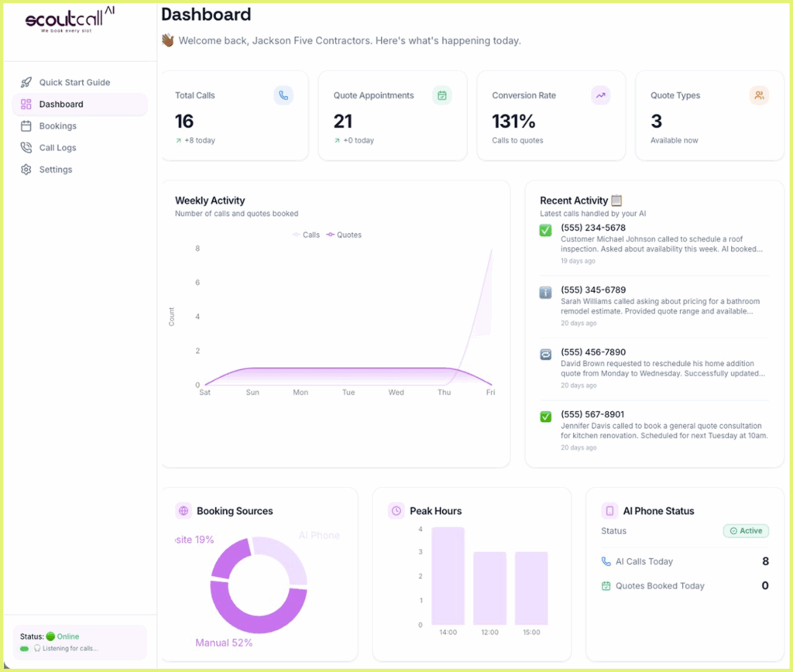Click the clock icon beside Peak Hours

[396, 511]
